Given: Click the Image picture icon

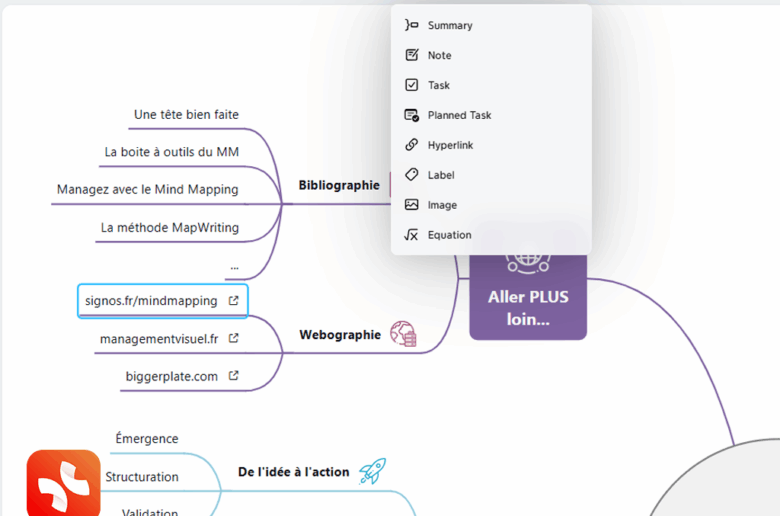Looking at the screenshot, I should (x=411, y=205).
